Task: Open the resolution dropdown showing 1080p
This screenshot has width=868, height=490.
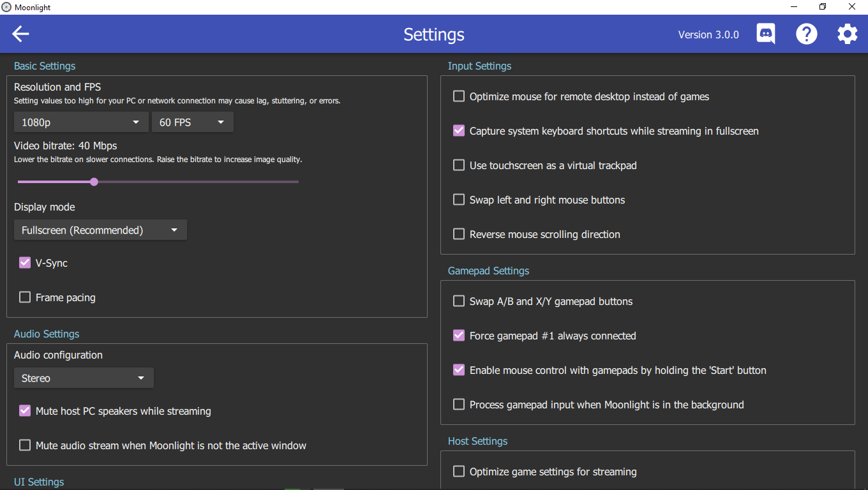Action: pyautogui.click(x=81, y=122)
